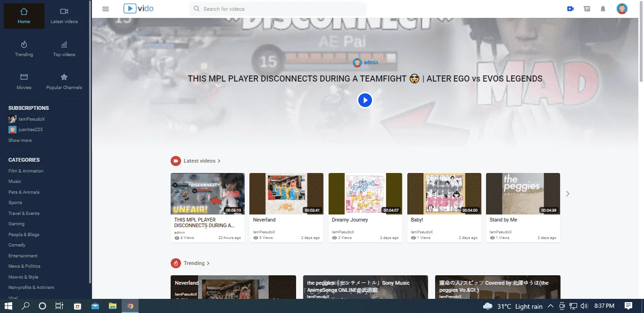
Task: Open IamPseudoX subscription
Action: [27, 119]
